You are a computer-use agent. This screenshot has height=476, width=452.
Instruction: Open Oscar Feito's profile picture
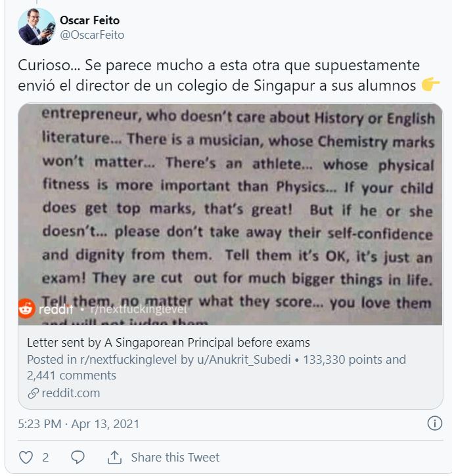coord(36,27)
